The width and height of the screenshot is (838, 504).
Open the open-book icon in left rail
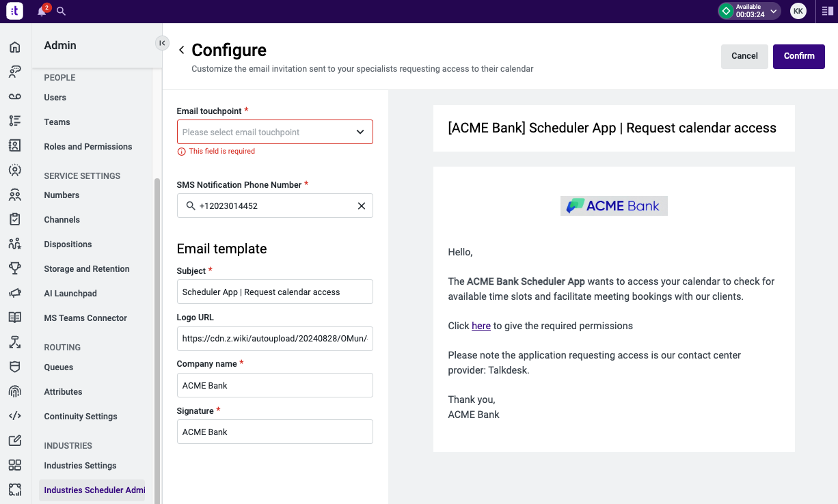tap(14, 318)
